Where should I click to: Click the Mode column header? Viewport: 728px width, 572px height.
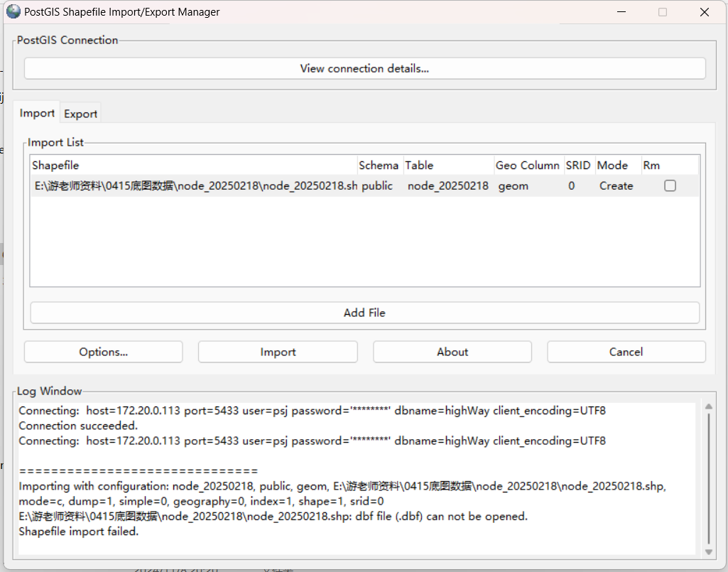(618, 166)
